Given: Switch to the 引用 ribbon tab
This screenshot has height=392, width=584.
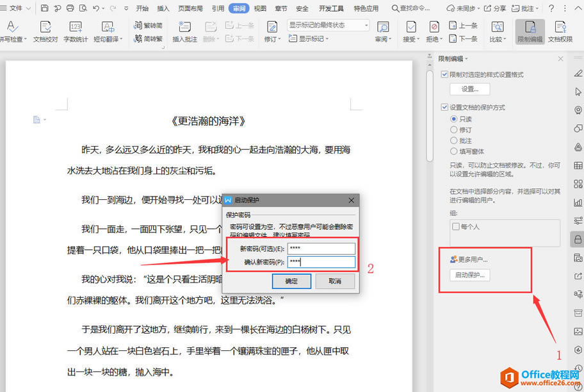Looking at the screenshot, I should (218, 8).
